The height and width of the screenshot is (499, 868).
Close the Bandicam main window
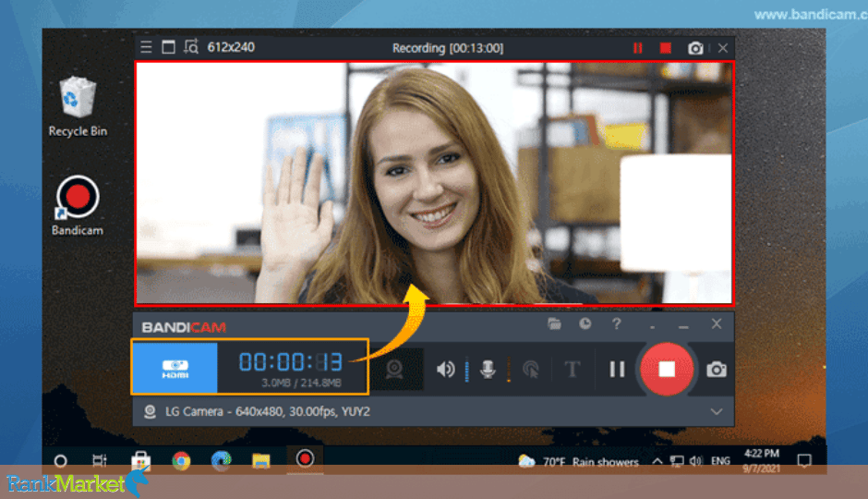[x=717, y=324]
